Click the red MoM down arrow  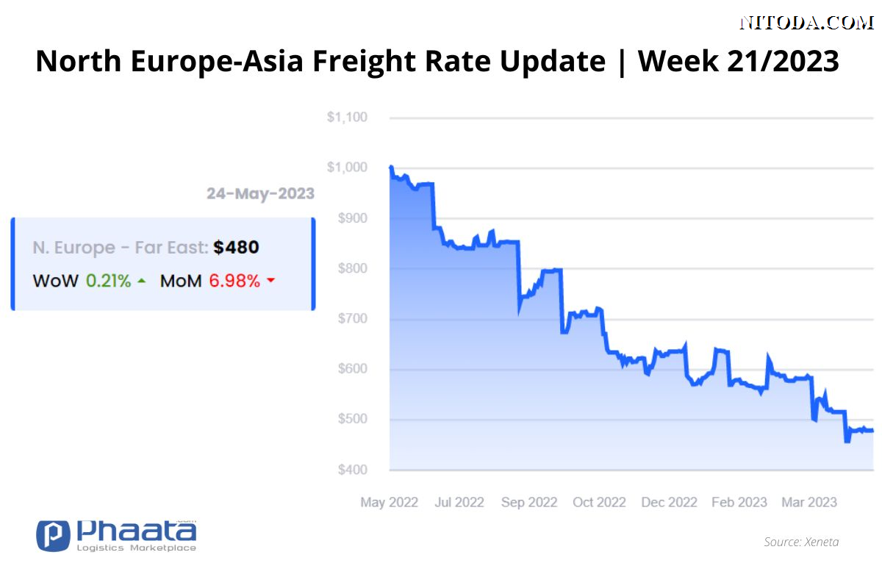(x=270, y=281)
